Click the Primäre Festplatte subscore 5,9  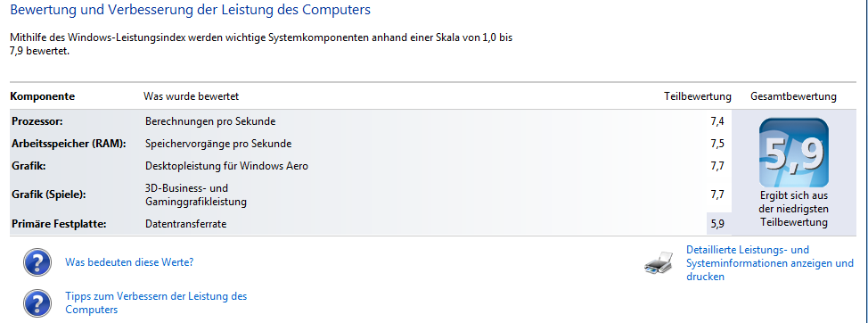coord(717,224)
